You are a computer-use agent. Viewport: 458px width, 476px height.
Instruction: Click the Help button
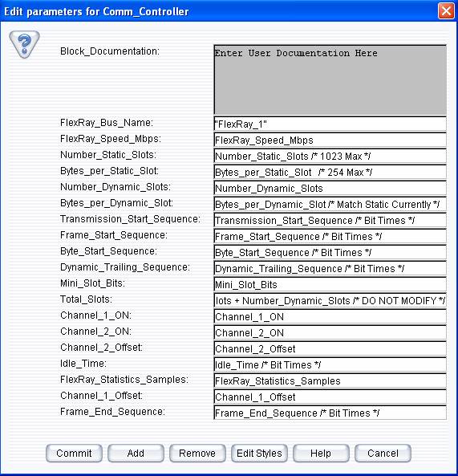321,454
